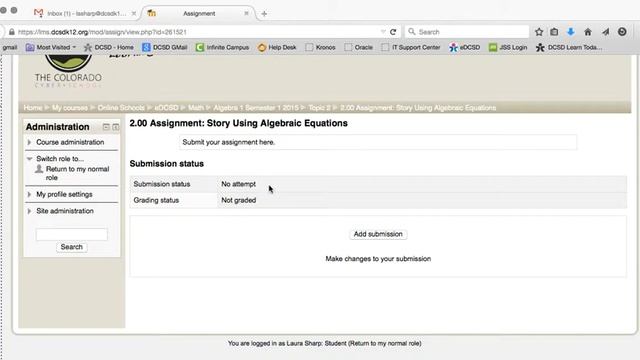
Task: Click the browser search field
Action: click(467, 32)
